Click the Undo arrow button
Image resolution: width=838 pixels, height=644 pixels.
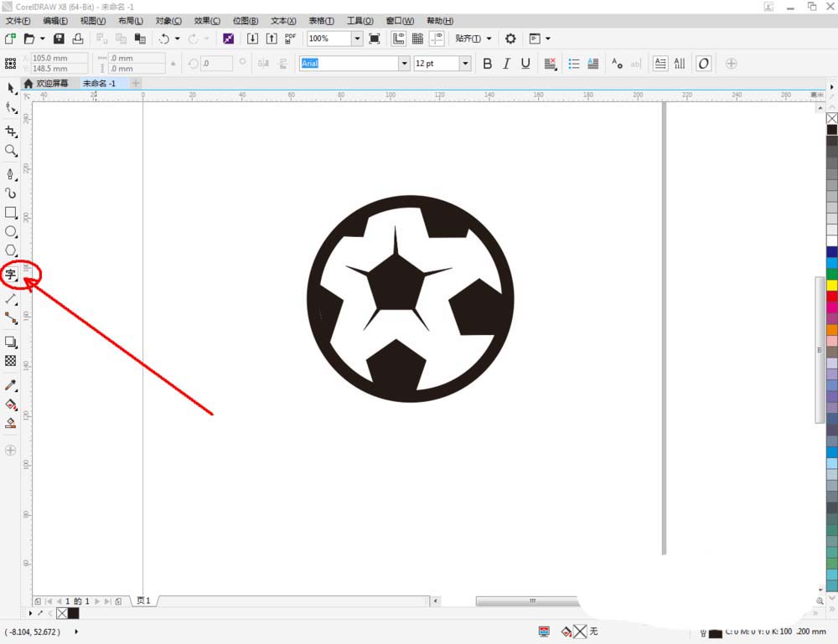(164, 39)
